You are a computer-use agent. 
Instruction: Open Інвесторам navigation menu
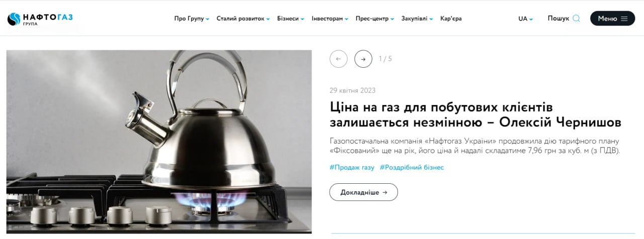point(330,19)
